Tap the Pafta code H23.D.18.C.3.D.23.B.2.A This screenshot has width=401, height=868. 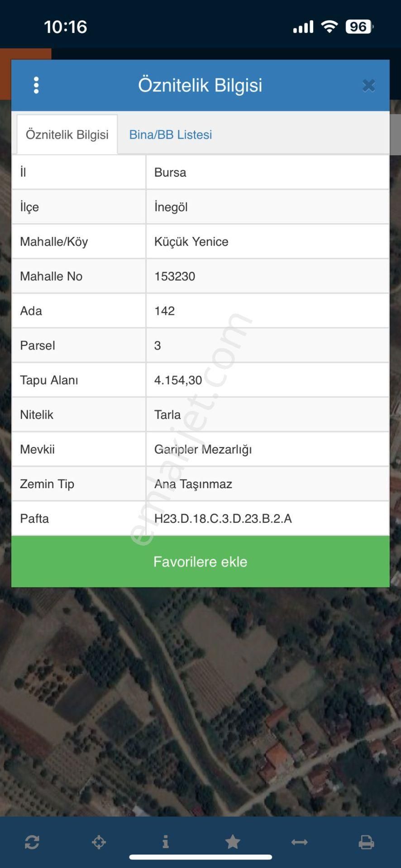pos(223,519)
